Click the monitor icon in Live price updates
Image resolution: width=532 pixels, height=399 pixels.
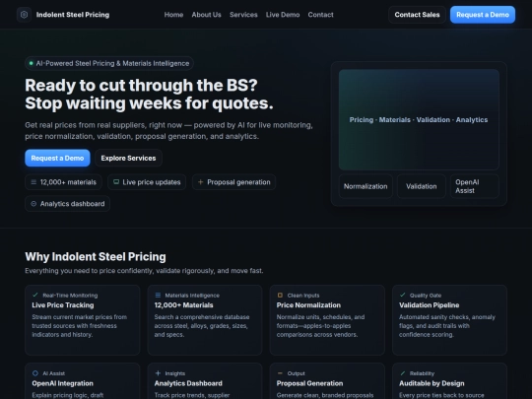coord(116,182)
